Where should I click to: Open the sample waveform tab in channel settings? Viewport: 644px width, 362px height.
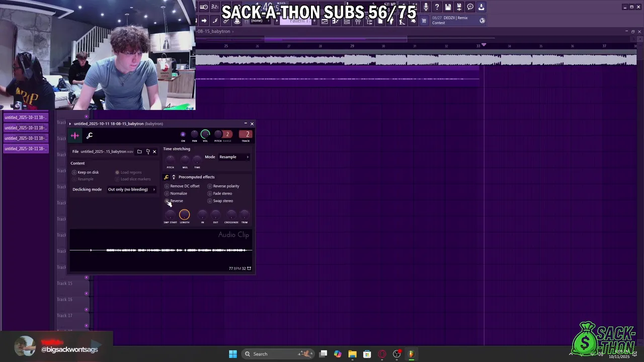[x=75, y=136]
